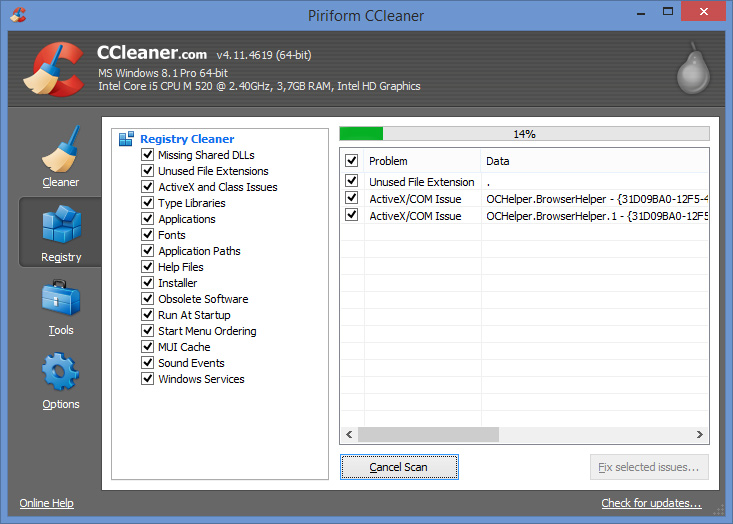Uncheck the OCHelper.BrowserHelper ActiveX/COM row
Image resolution: width=733 pixels, height=524 pixels.
click(352, 198)
